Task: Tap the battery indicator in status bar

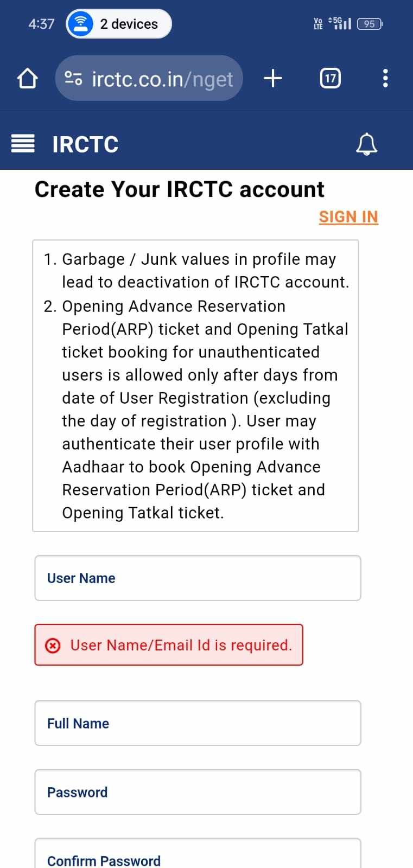Action: pyautogui.click(x=370, y=24)
